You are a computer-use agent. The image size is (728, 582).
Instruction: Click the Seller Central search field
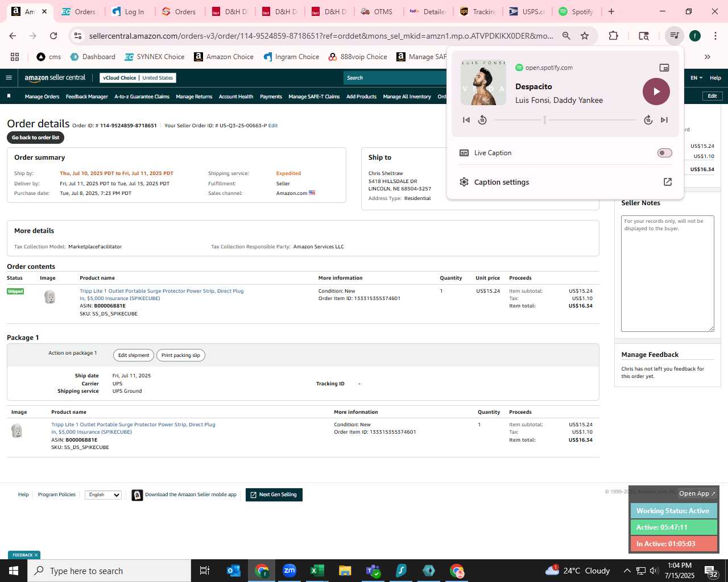[395, 78]
